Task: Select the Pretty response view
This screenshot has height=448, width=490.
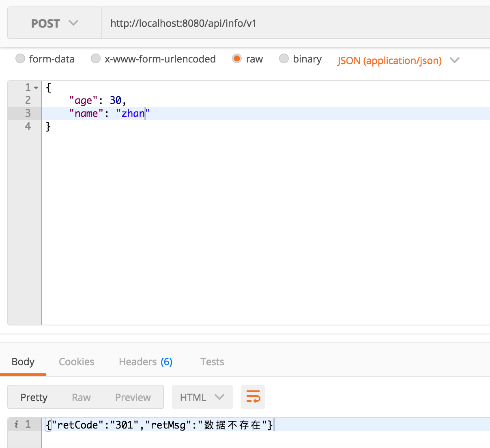Action: tap(34, 397)
